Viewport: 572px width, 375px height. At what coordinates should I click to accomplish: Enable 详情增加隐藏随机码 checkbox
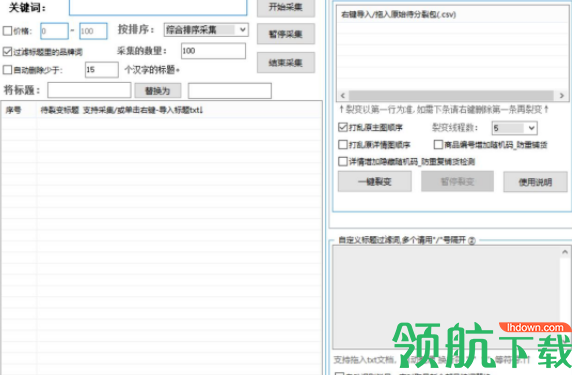tap(343, 161)
